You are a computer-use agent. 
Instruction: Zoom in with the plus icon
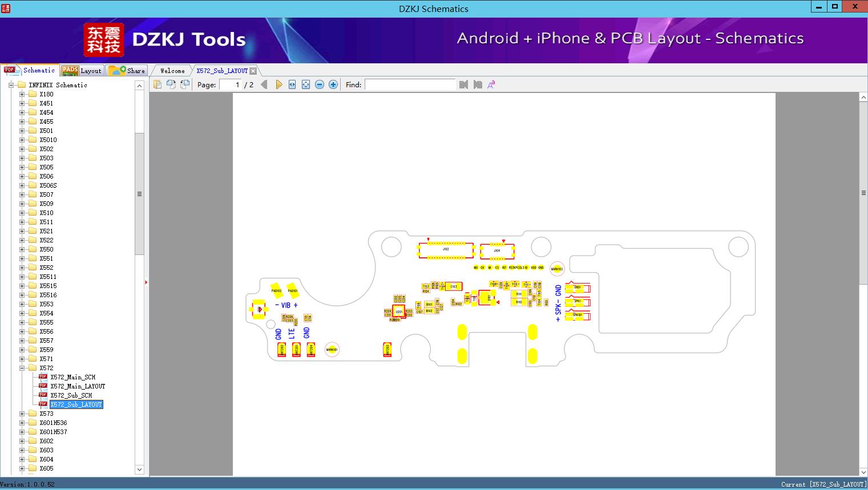333,84
